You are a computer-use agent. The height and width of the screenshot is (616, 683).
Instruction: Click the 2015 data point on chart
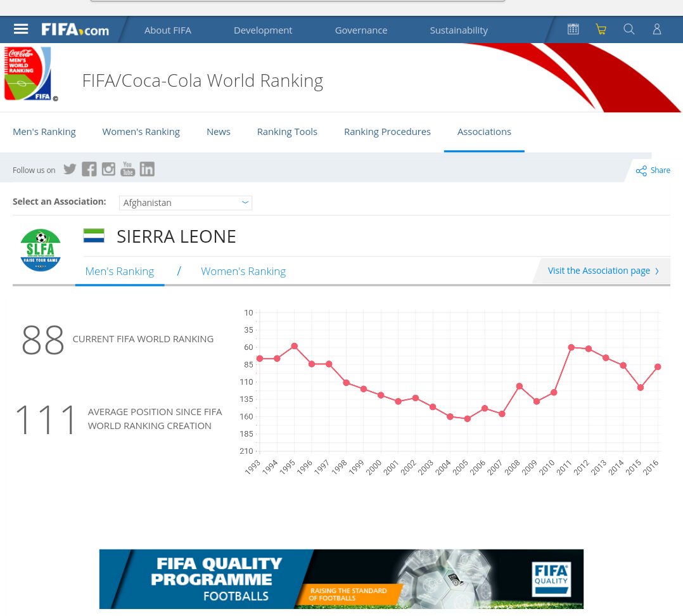tap(641, 387)
